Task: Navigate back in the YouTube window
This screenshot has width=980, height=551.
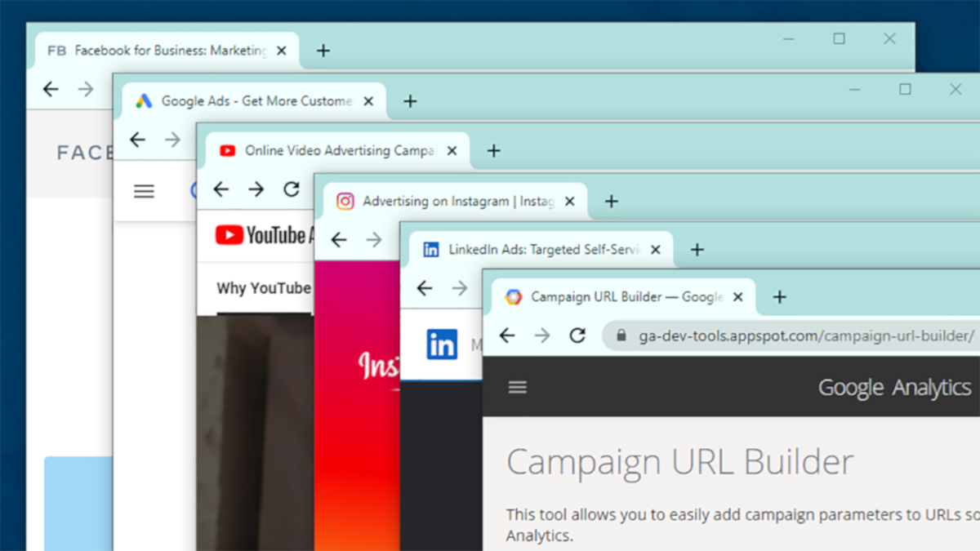Action: pyautogui.click(x=220, y=189)
